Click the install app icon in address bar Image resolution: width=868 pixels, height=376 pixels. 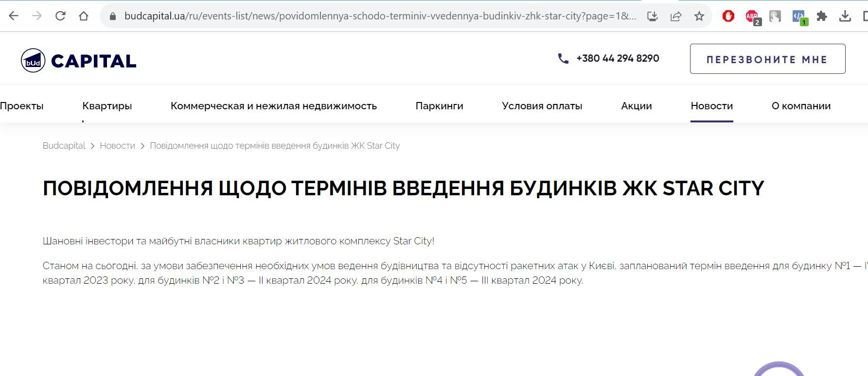653,16
